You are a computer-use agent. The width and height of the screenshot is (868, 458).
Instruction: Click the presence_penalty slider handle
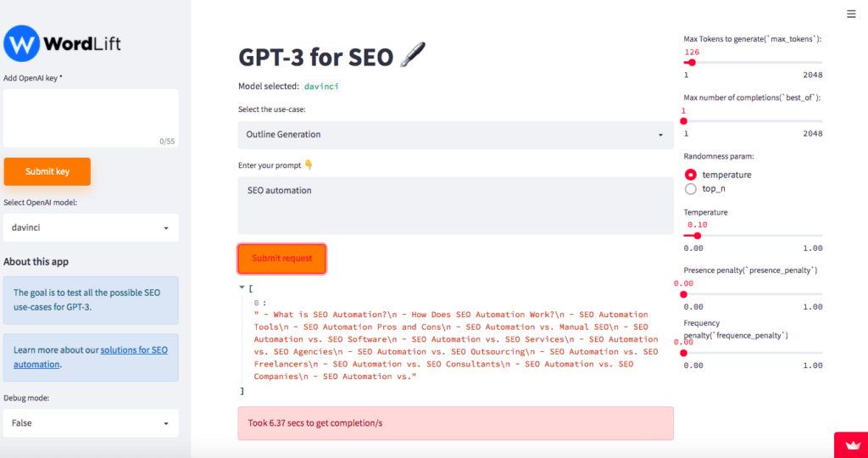684,294
